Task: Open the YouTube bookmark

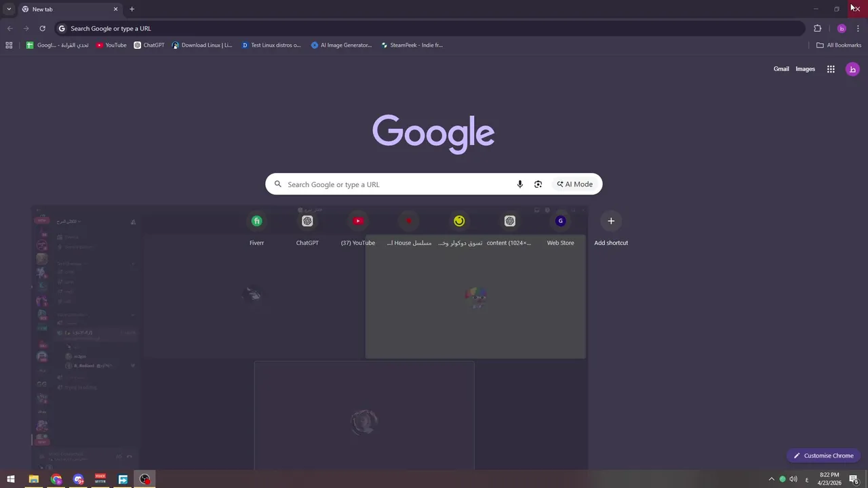Action: click(111, 45)
